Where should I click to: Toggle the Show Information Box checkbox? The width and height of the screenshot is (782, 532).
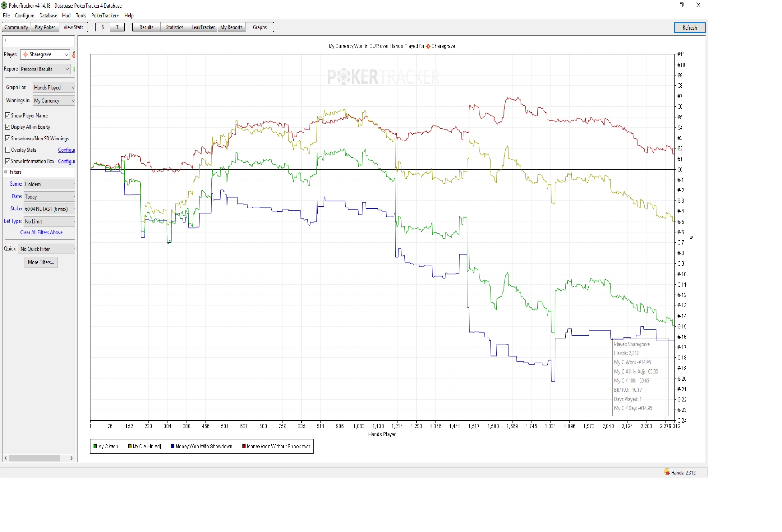7,161
